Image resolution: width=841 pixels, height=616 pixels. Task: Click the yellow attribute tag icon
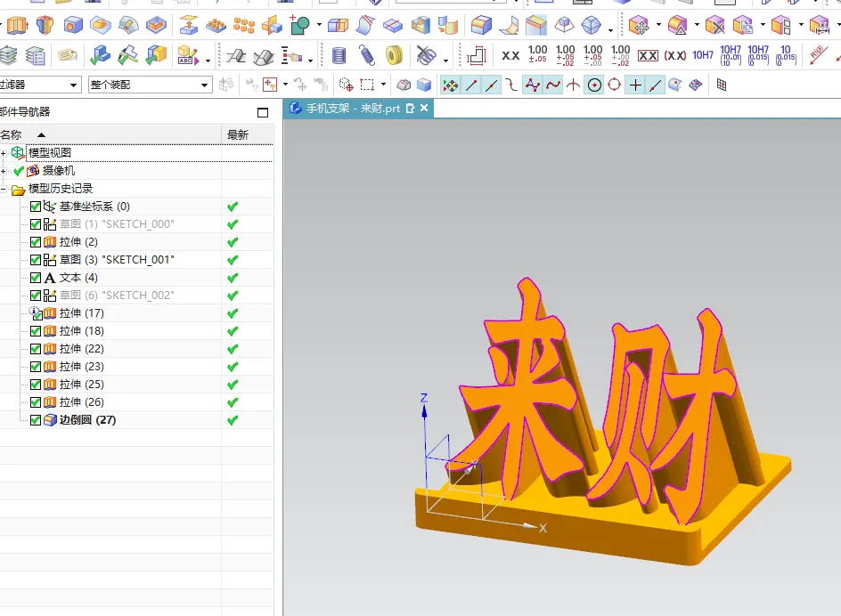click(x=68, y=54)
